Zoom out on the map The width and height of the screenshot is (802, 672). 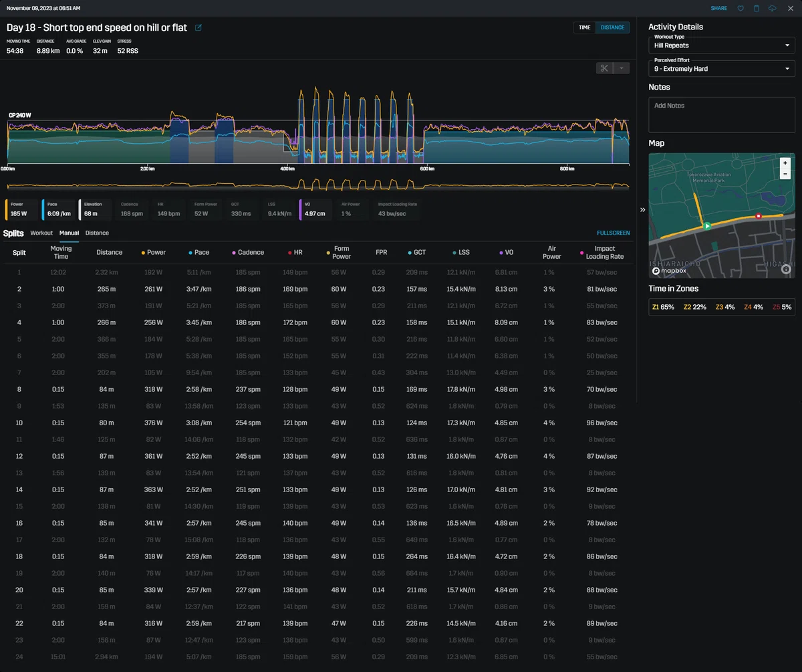[x=785, y=174]
